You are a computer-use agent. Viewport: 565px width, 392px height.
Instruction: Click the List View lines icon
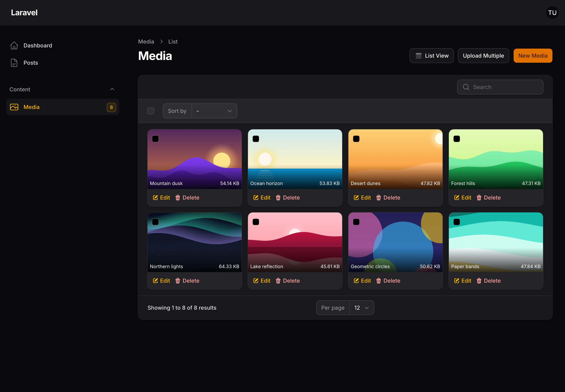[418, 56]
